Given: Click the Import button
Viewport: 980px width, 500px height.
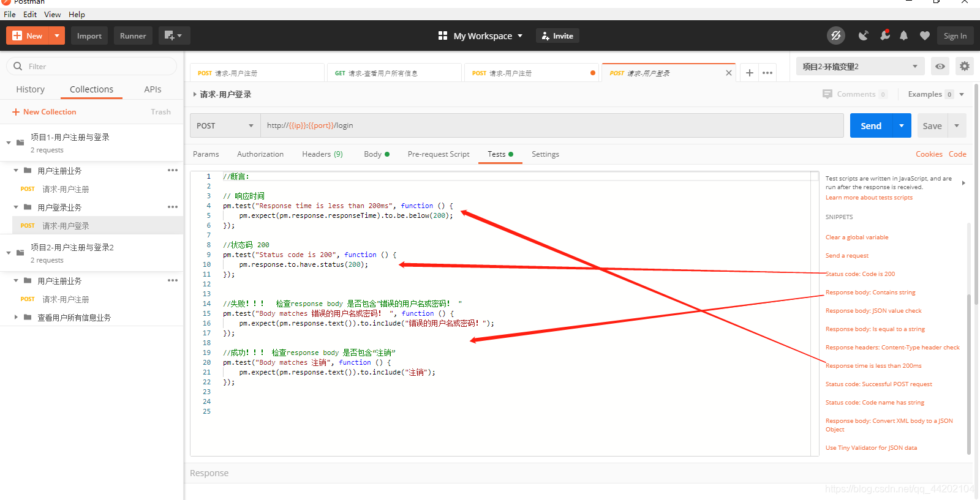Looking at the screenshot, I should point(89,35).
